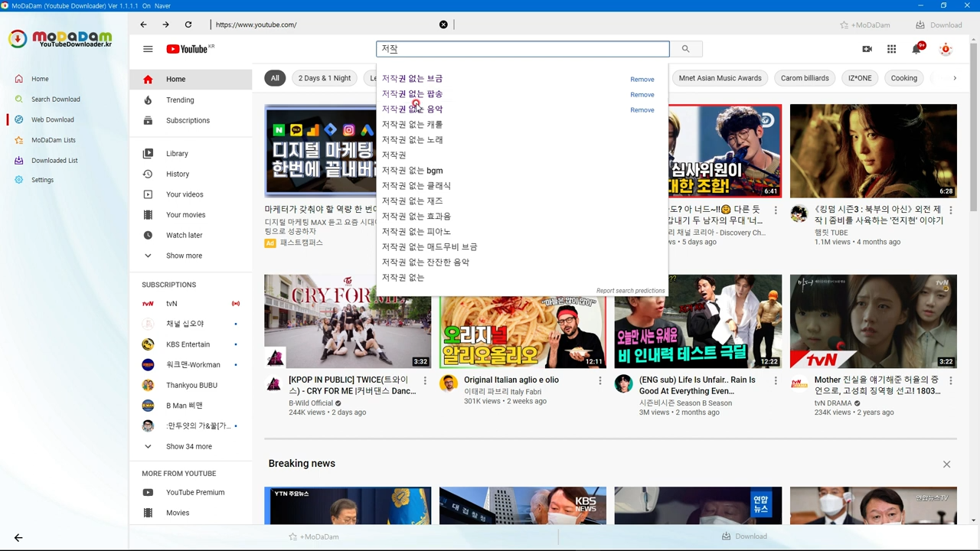Reload the page with the refresh icon
This screenshot has height=551, width=980.
coord(188,24)
